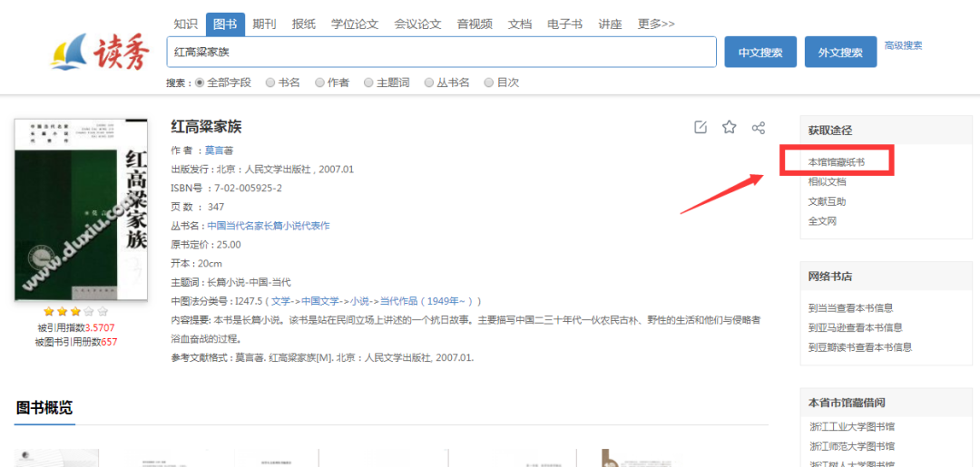Viewport: 980px width, 467px height.
Task: Click the 图书概览 section tab
Action: [44, 408]
